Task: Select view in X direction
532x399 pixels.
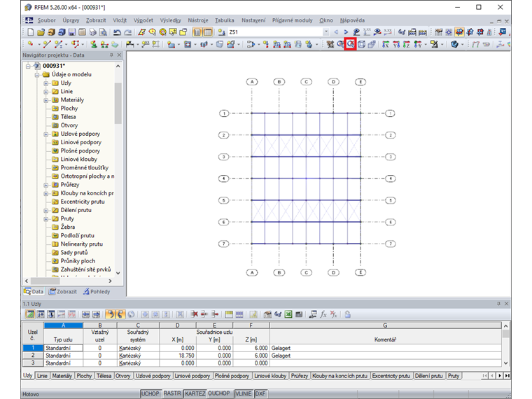Action: (386, 44)
